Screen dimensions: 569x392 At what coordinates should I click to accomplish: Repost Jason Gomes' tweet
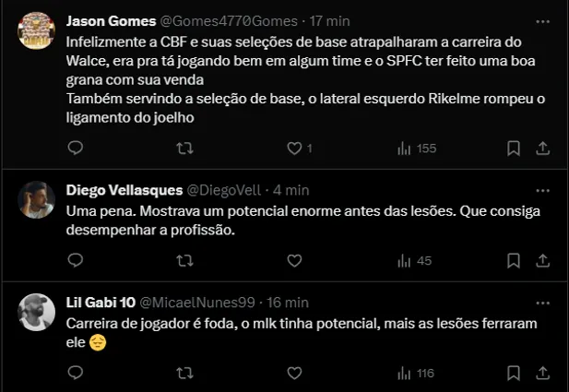coord(184,148)
